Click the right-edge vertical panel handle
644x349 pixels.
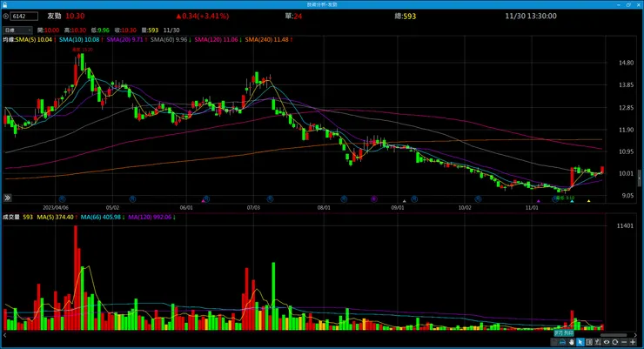point(640,178)
